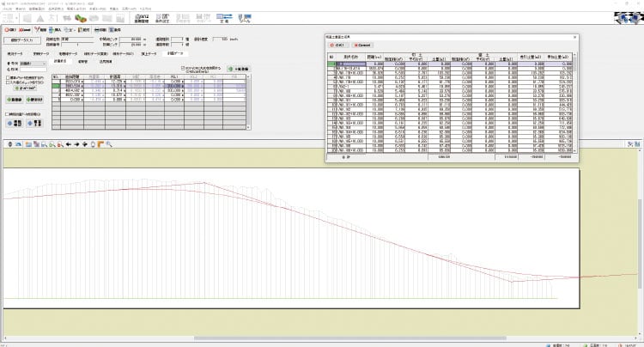
Task: Click the coordinate management icon left of 条件設定
Action: [x=142, y=18]
